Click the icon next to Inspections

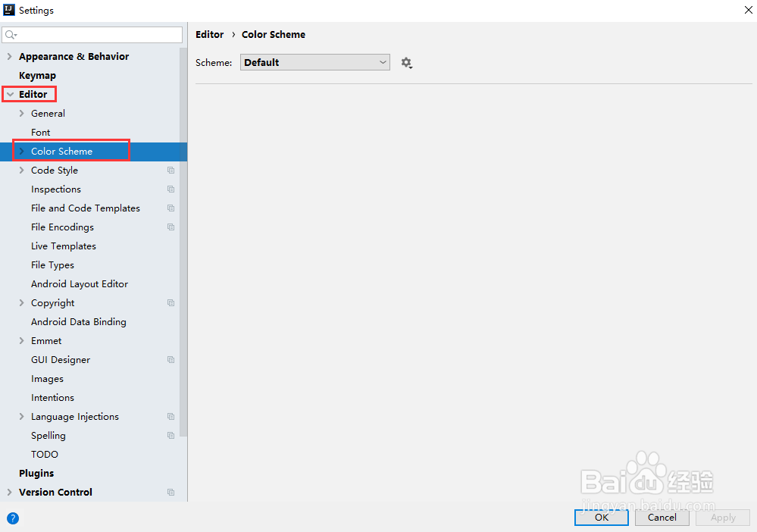click(170, 189)
